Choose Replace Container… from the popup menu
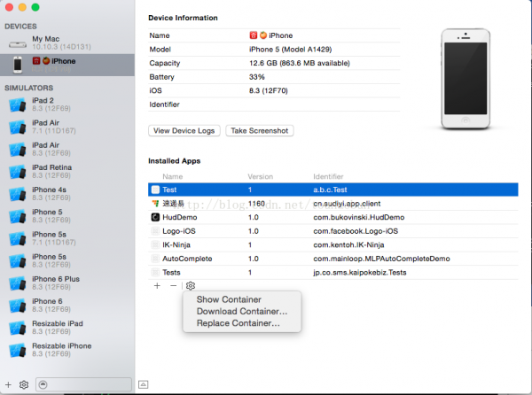This screenshot has width=532, height=395. (239, 323)
